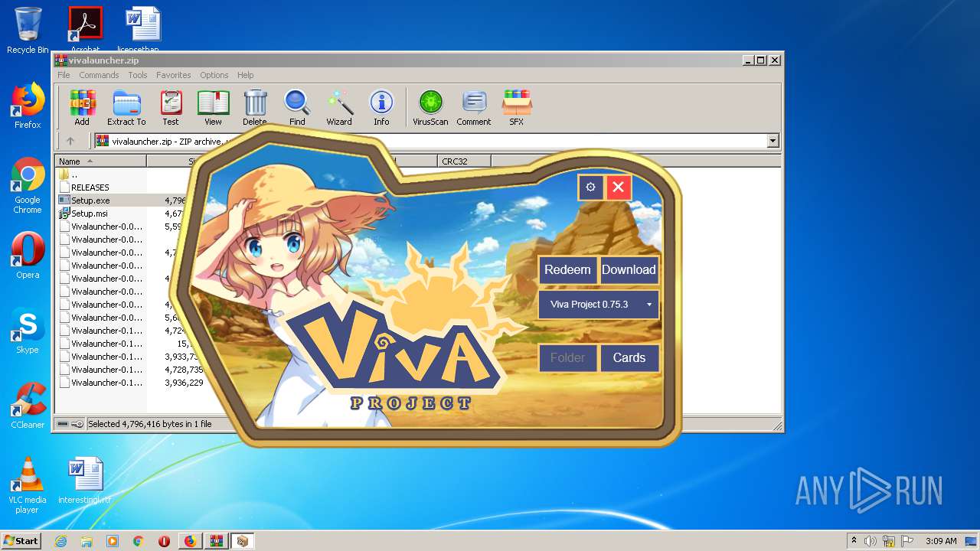Click the Test archive icon
Screen dimensions: 980x551
click(171, 108)
